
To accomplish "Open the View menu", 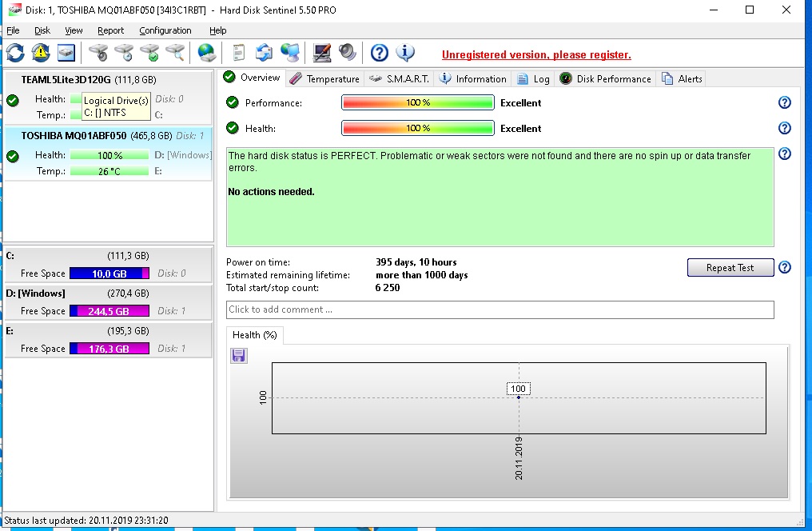I will click(74, 30).
